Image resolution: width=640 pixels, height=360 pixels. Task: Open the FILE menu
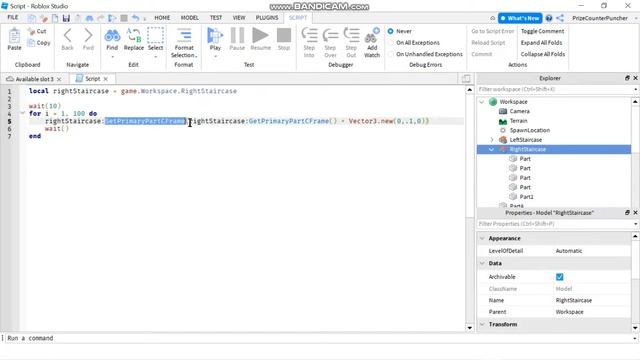[x=13, y=18]
